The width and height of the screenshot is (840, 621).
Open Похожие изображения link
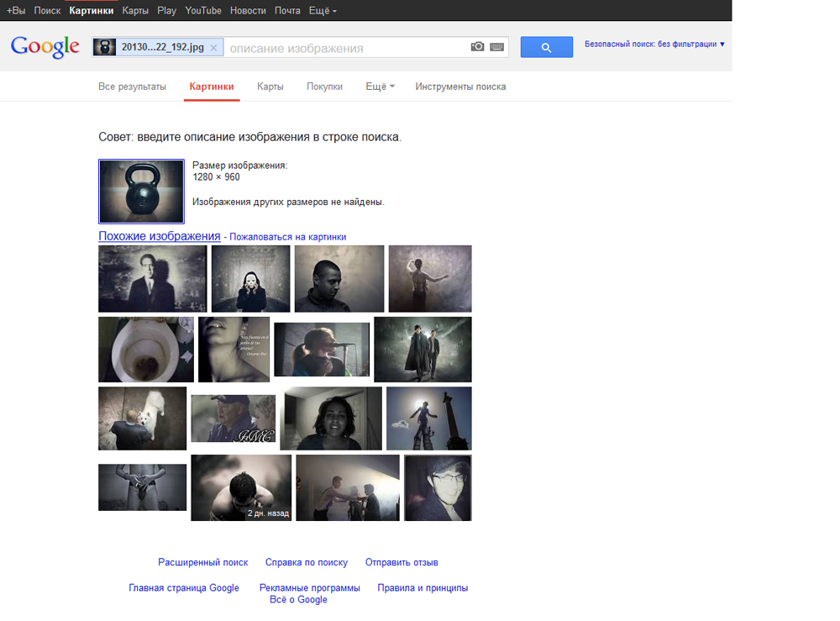pos(159,236)
